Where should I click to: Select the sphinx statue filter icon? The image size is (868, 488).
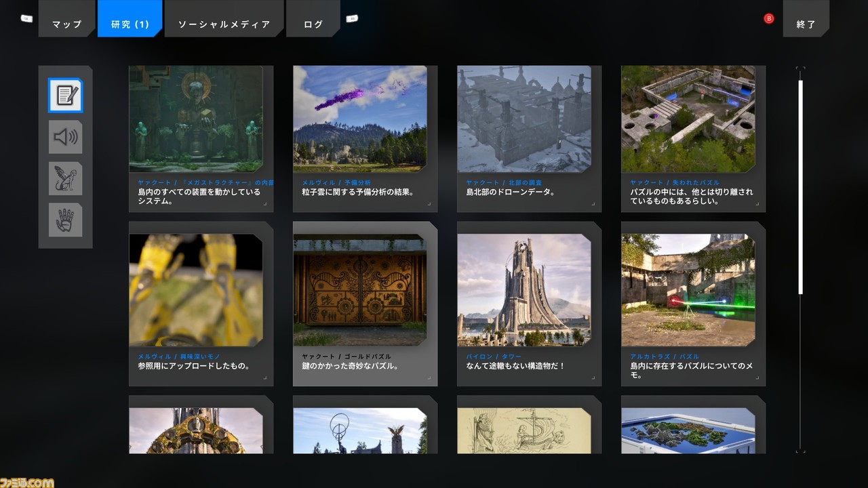[66, 178]
